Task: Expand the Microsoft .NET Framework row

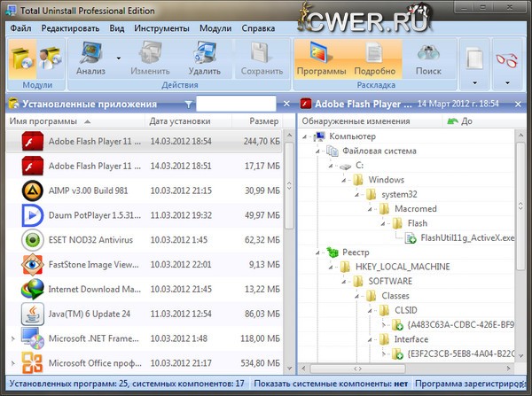Action: [12, 338]
